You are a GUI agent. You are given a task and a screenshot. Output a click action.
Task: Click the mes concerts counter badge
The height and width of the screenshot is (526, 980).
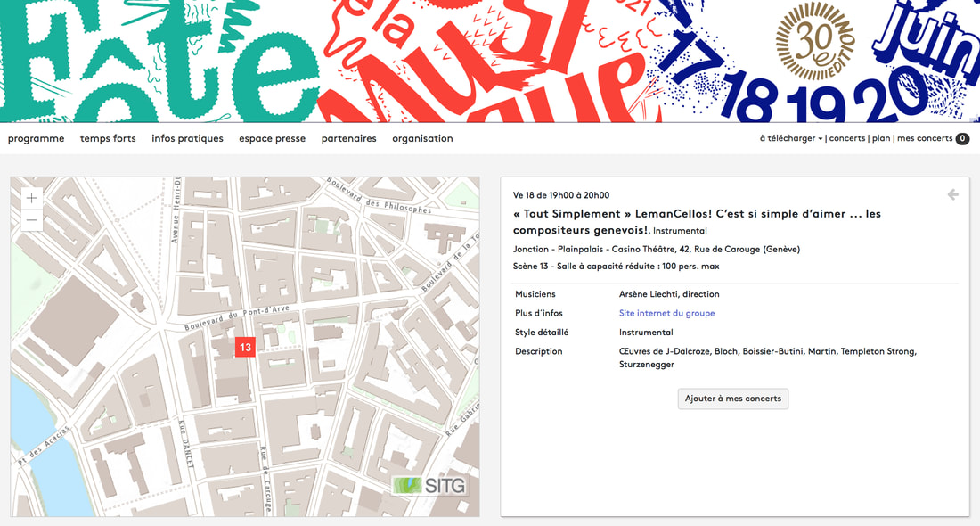pyautogui.click(x=962, y=139)
